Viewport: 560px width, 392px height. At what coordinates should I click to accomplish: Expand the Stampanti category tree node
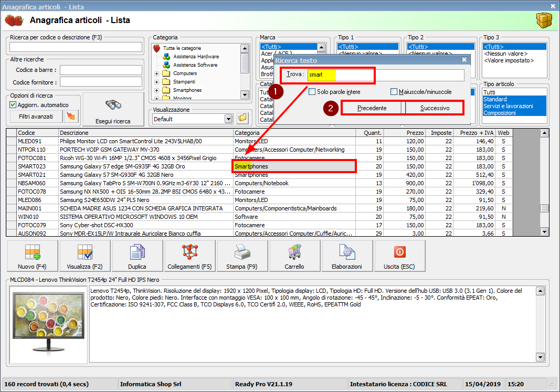point(156,82)
